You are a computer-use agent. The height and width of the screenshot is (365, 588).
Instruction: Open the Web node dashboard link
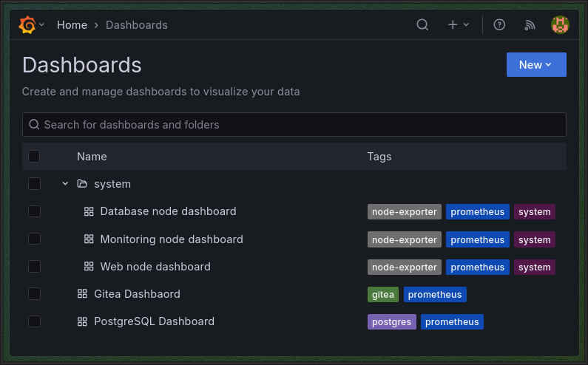coord(155,267)
